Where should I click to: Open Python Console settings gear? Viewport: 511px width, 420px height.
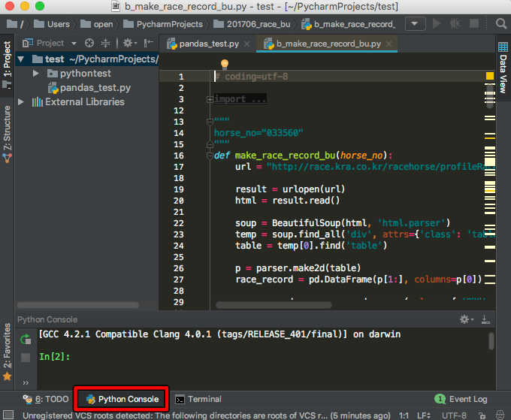(x=467, y=319)
